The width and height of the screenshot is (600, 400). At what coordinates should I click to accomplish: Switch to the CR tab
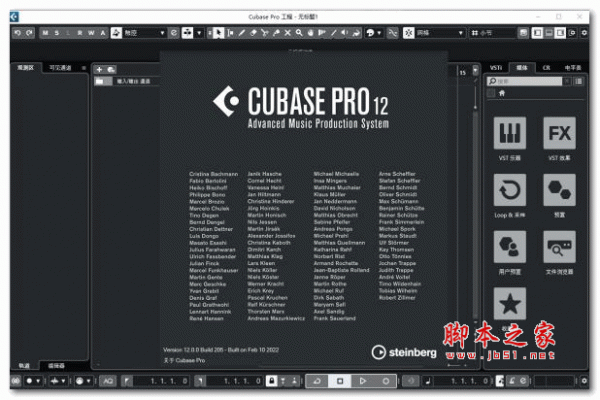546,68
